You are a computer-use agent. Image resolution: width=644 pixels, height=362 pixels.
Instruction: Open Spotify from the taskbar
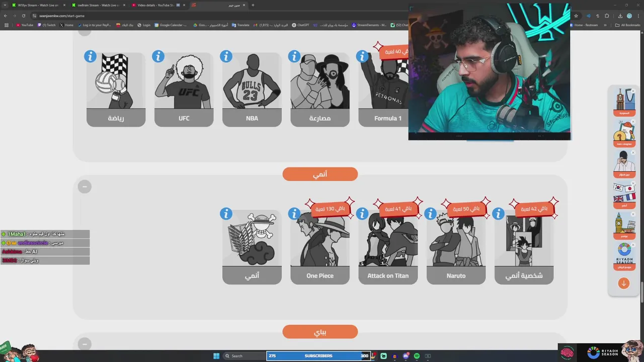(417, 356)
